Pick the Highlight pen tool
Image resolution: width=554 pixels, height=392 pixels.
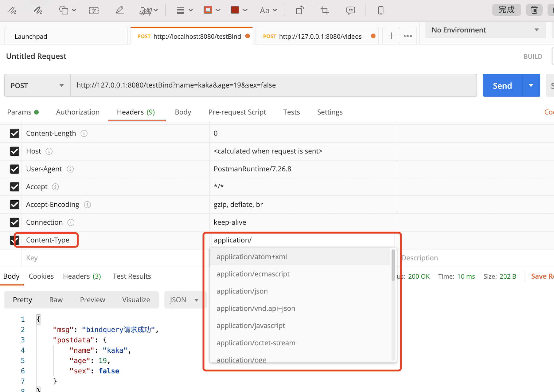(x=119, y=10)
